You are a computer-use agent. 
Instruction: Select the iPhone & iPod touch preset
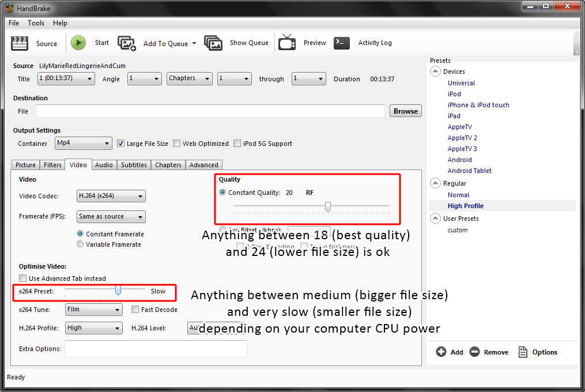(478, 105)
